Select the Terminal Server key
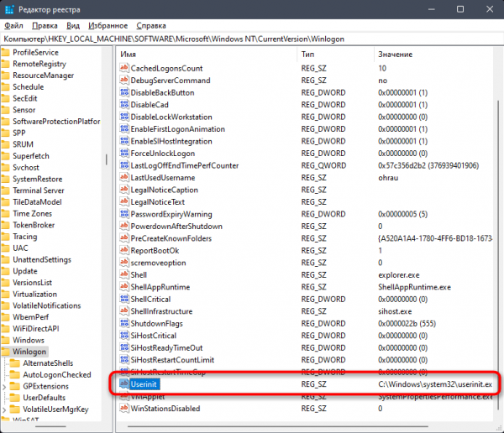 39,190
